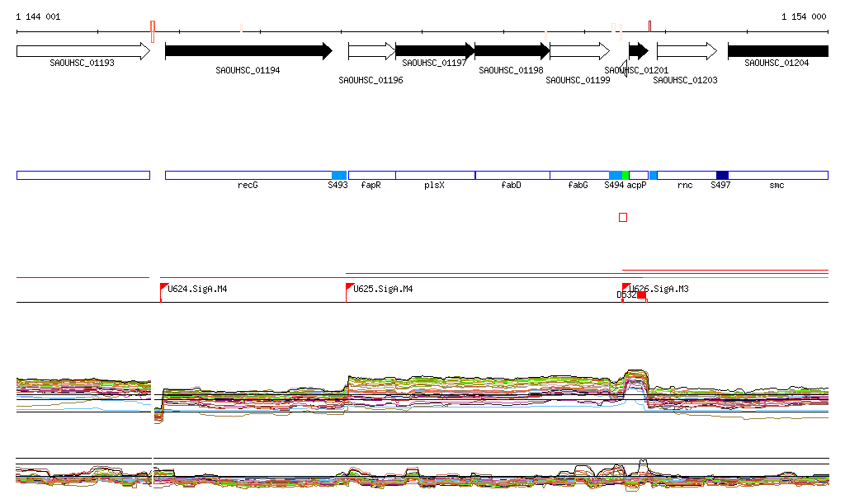The image size is (845, 504).
Task: Click the SAOUHSC_01198 black gene arrow
Action: click(x=512, y=51)
